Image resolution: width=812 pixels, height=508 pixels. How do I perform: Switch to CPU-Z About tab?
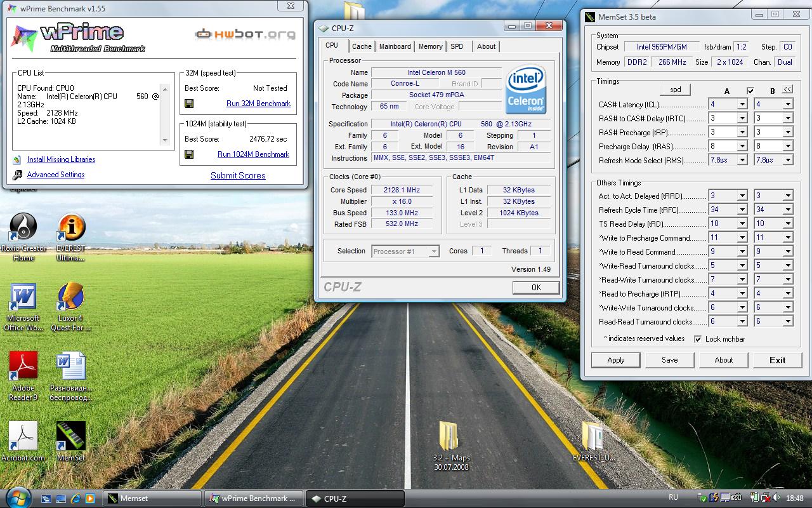pos(487,46)
